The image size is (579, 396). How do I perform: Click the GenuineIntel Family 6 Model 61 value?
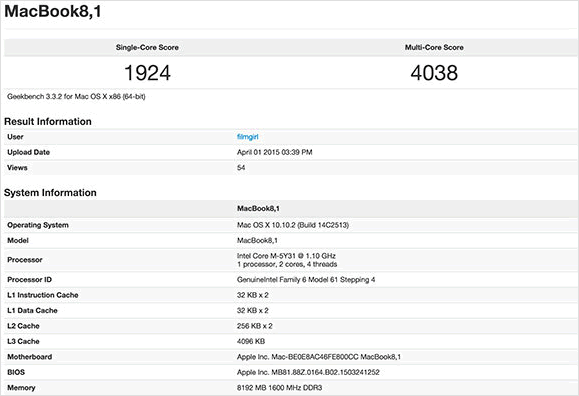click(306, 280)
